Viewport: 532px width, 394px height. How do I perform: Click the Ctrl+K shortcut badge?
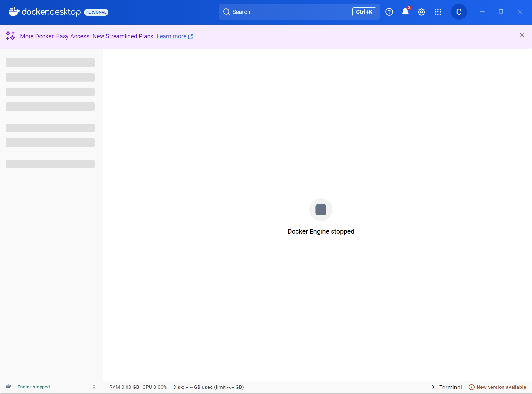364,12
